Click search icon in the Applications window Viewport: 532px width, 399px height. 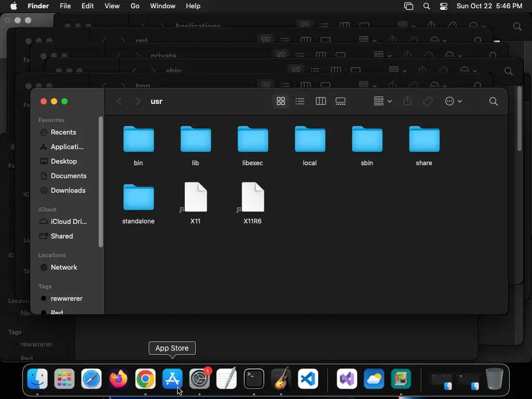pyautogui.click(x=517, y=26)
